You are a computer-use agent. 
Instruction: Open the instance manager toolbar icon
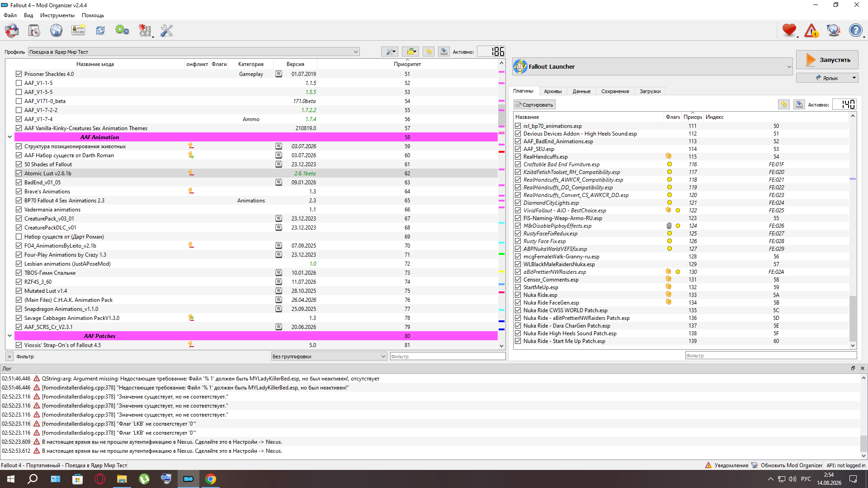[x=12, y=31]
